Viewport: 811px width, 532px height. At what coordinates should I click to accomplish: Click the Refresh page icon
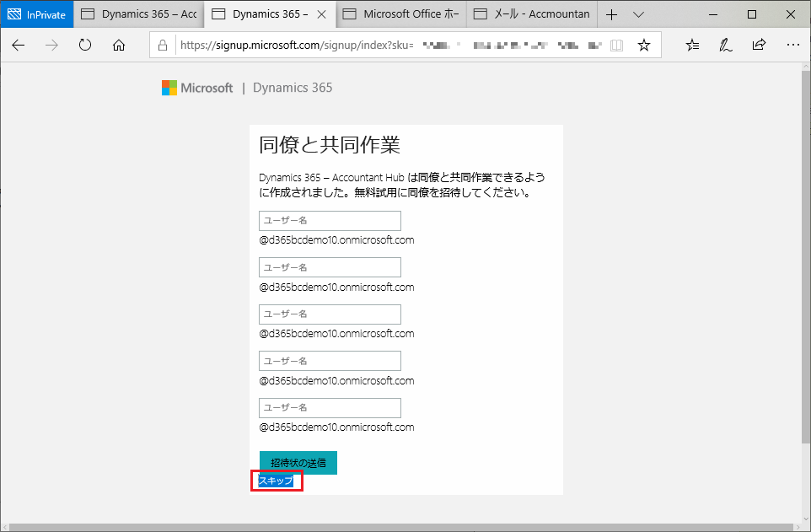click(84, 46)
